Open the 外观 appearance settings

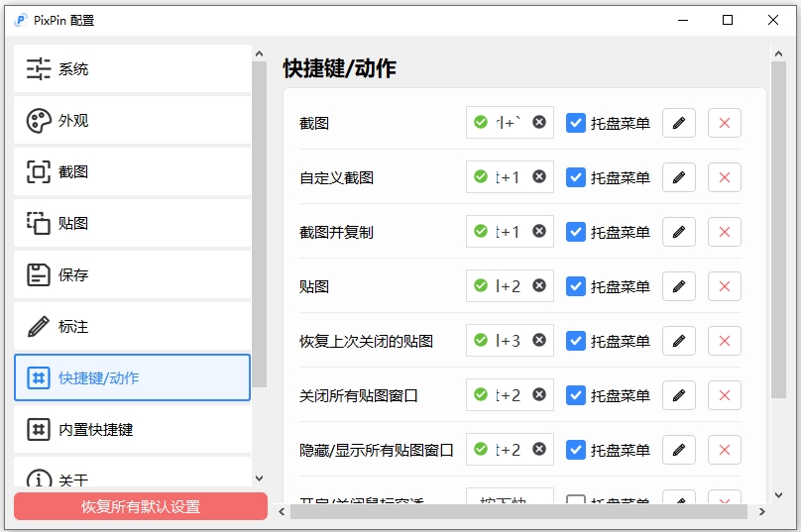[132, 120]
